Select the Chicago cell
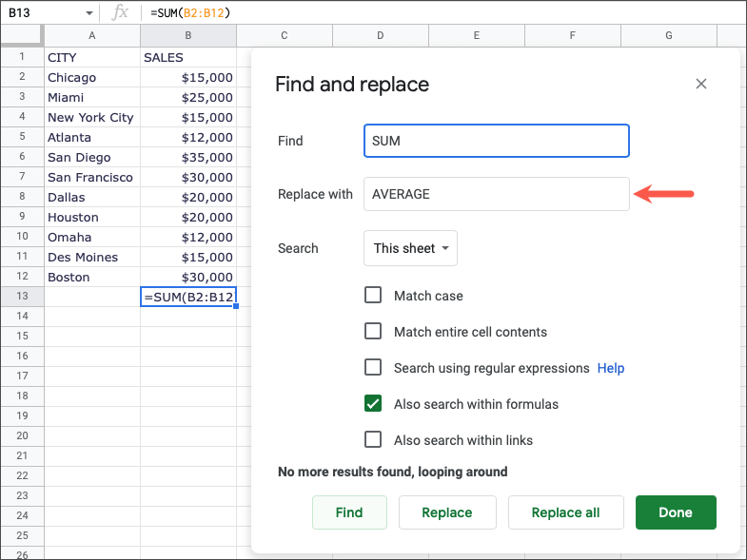This screenshot has height=560, width=747. click(x=91, y=77)
